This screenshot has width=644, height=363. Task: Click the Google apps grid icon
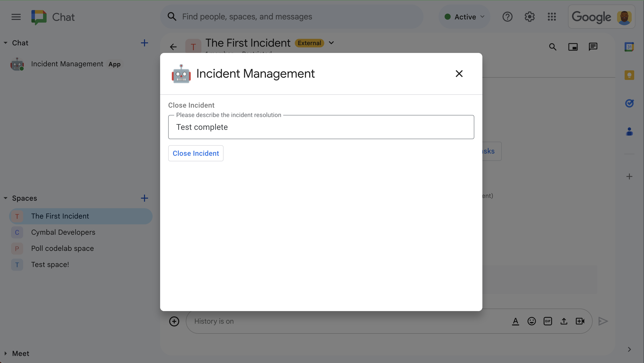(552, 16)
